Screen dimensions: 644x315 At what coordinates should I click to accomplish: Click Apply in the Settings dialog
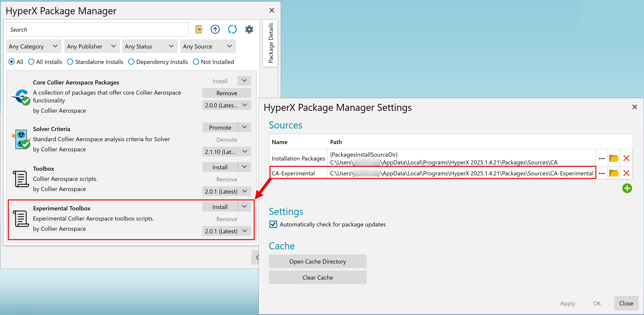(x=567, y=303)
